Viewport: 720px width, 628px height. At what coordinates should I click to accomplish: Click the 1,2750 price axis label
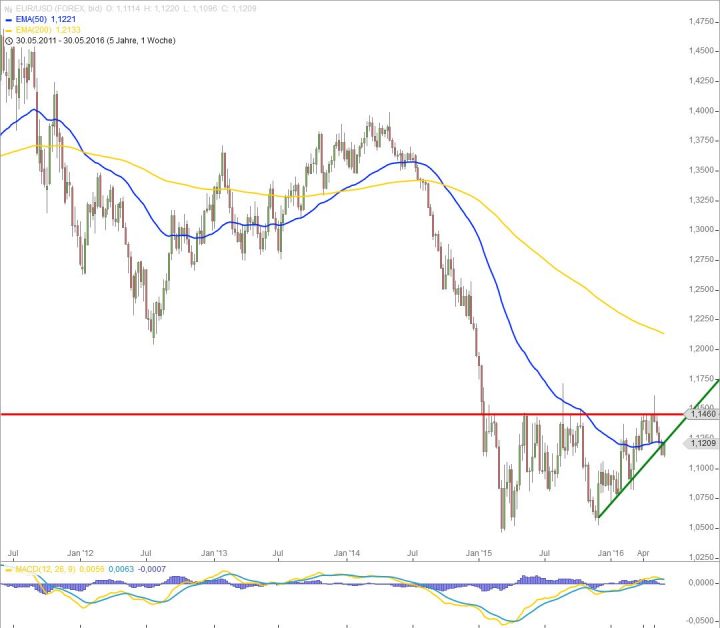(x=702, y=259)
